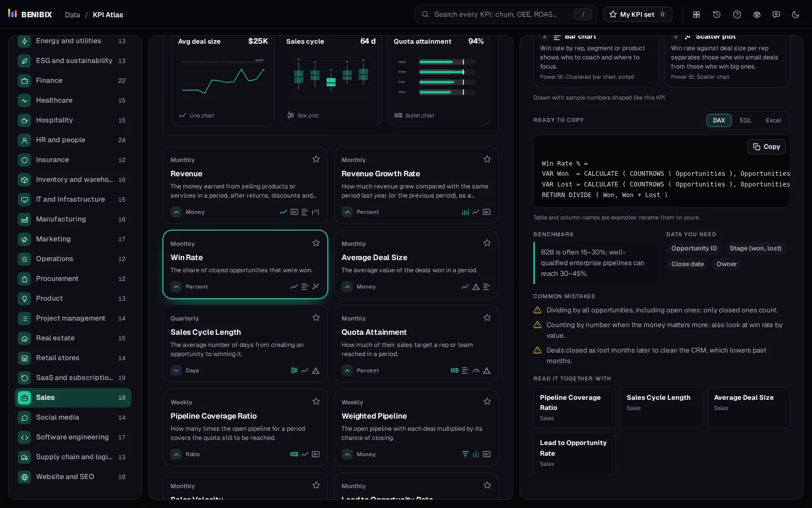The height and width of the screenshot is (508, 812).
Task: Star the Revenue KPI card
Action: [316, 159]
